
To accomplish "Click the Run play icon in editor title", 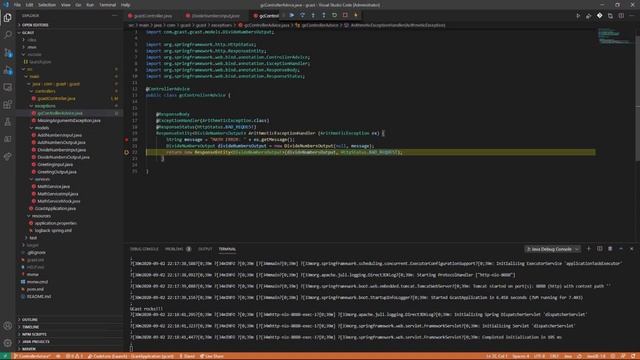I will click(578, 16).
